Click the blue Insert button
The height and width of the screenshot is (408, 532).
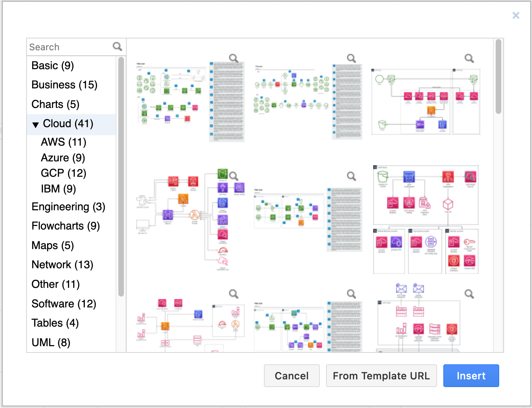(471, 376)
